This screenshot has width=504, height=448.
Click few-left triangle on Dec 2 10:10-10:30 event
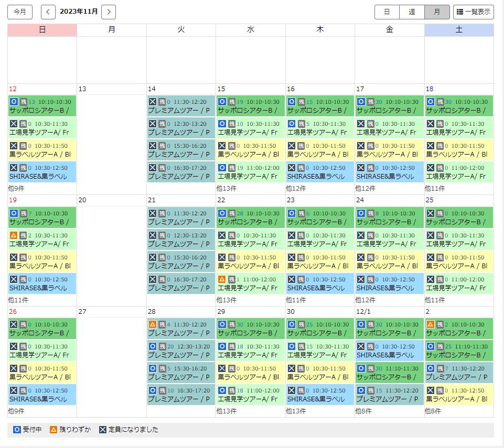coord(431,324)
